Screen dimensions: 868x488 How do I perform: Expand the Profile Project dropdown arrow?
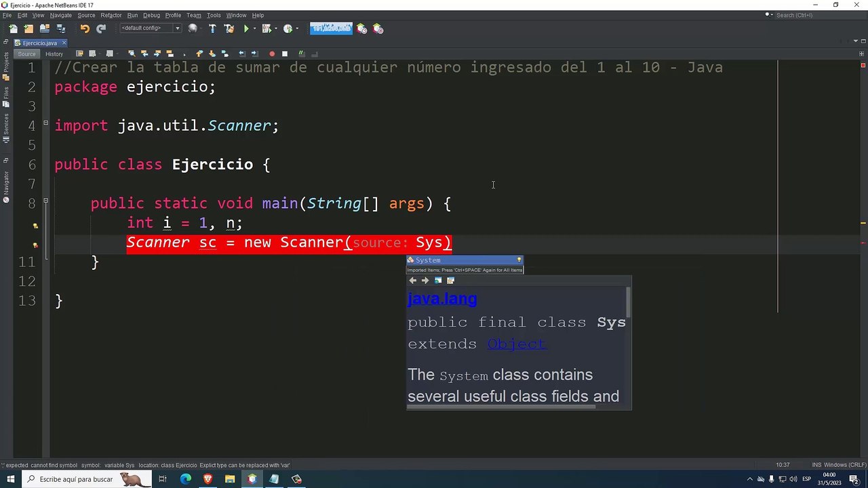296,28
